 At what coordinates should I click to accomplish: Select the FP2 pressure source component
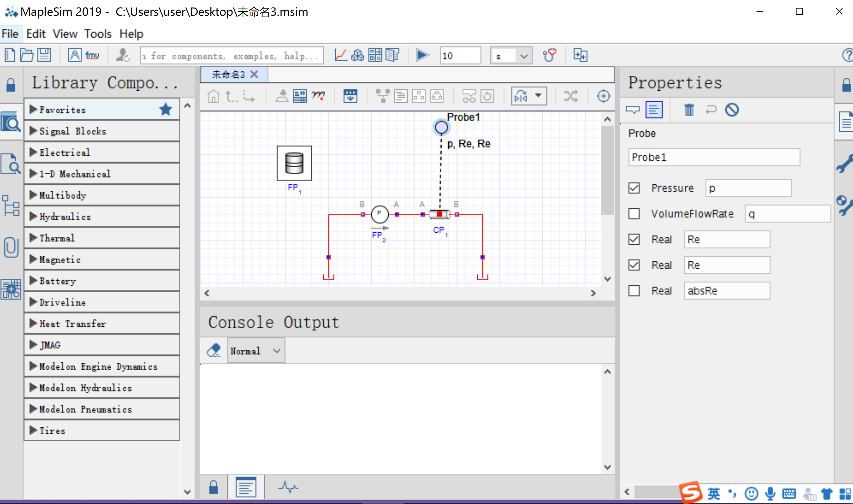click(x=379, y=215)
